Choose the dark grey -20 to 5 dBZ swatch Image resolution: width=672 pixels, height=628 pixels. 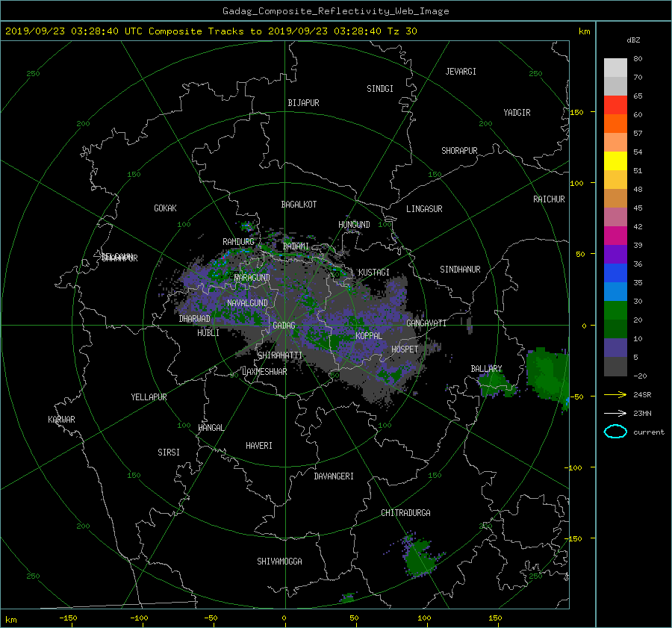(615, 367)
